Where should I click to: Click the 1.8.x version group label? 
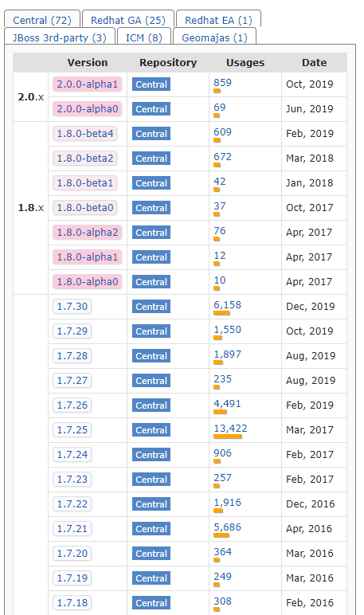click(x=30, y=208)
